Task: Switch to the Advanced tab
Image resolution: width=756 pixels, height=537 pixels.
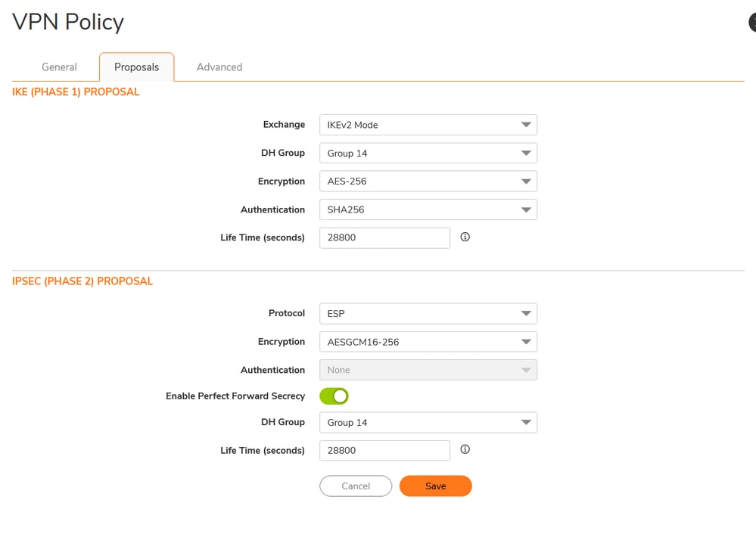Action: tap(219, 67)
